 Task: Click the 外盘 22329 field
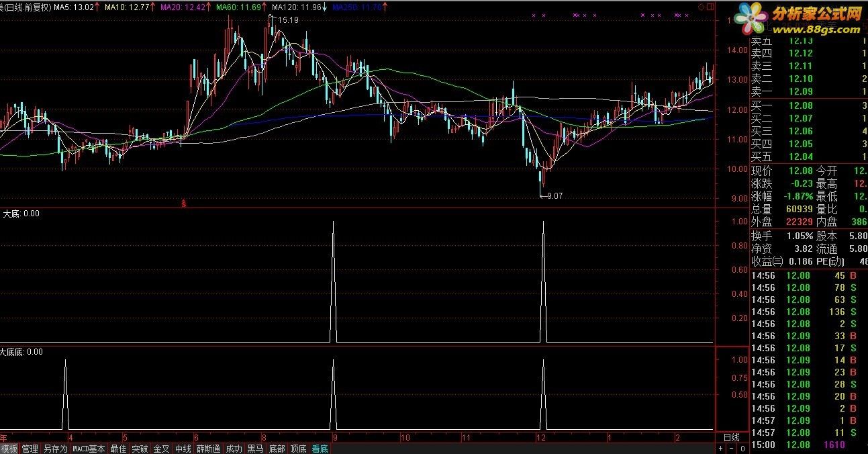(781, 222)
